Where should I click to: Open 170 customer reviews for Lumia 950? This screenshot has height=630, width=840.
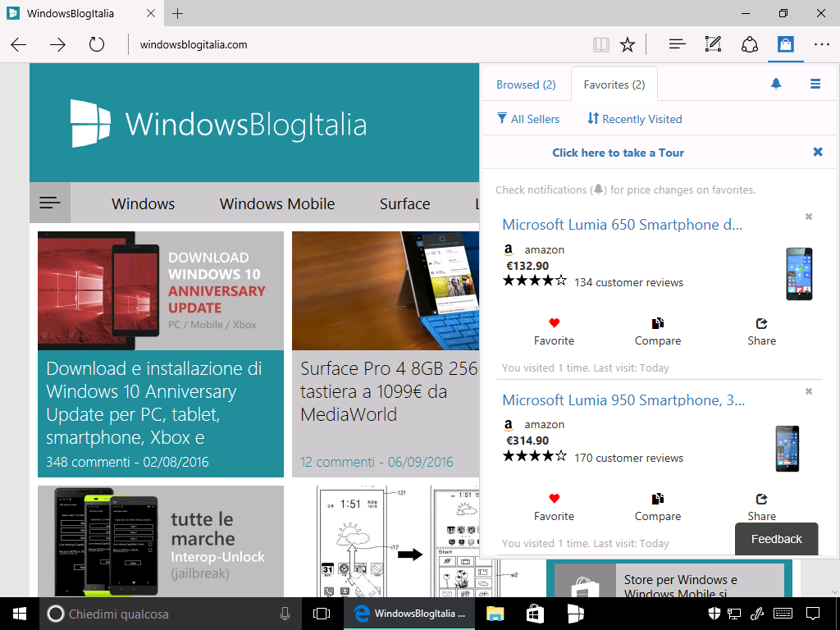(x=629, y=458)
